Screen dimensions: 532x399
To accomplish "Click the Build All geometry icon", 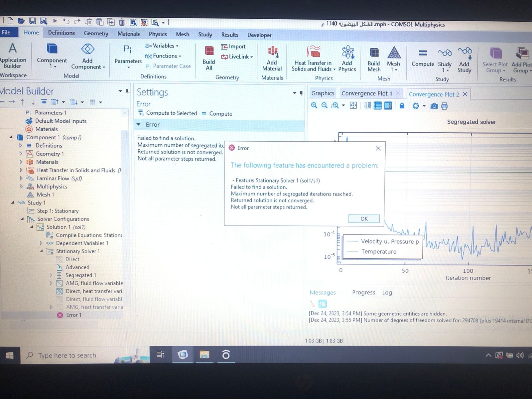I will [209, 52].
